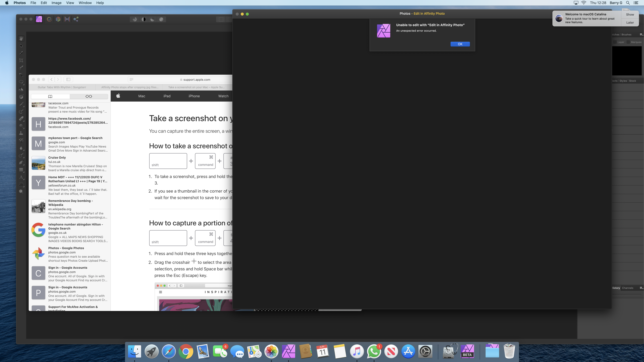Open Wi-Fi status menu
This screenshot has height=362, width=644.
click(x=583, y=3)
